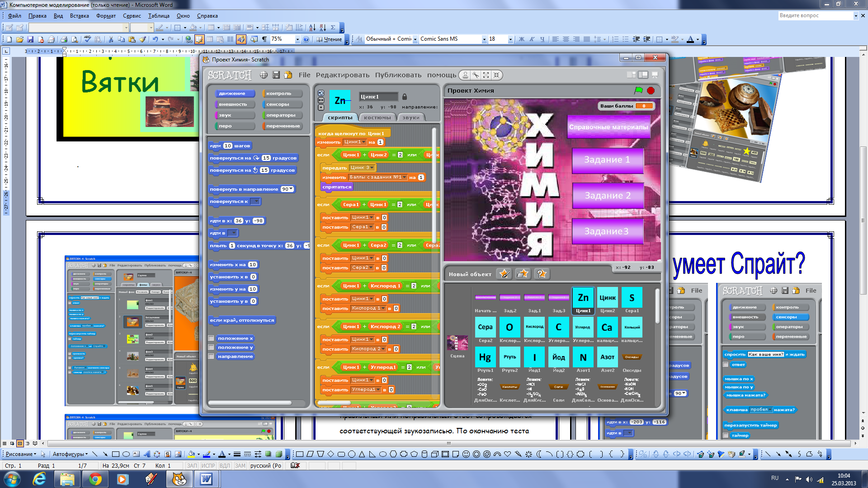
Task: Click the drawing toolbar line color brush
Action: 206,454
